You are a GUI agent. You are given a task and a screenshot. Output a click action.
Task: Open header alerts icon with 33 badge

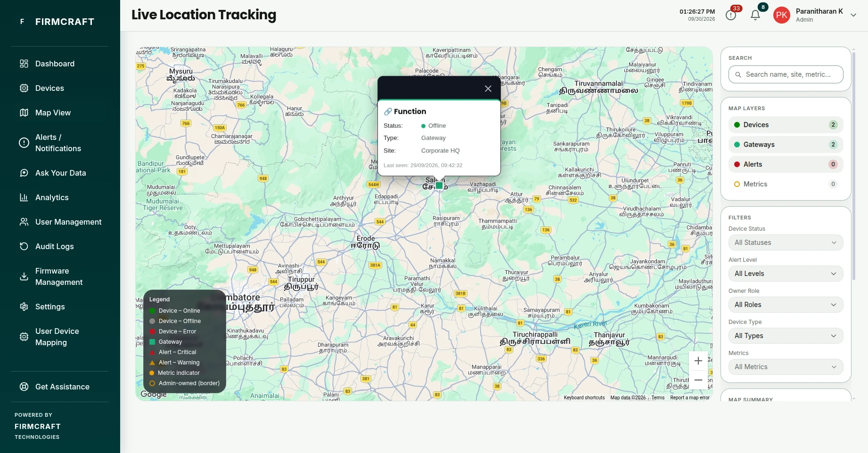click(x=731, y=15)
